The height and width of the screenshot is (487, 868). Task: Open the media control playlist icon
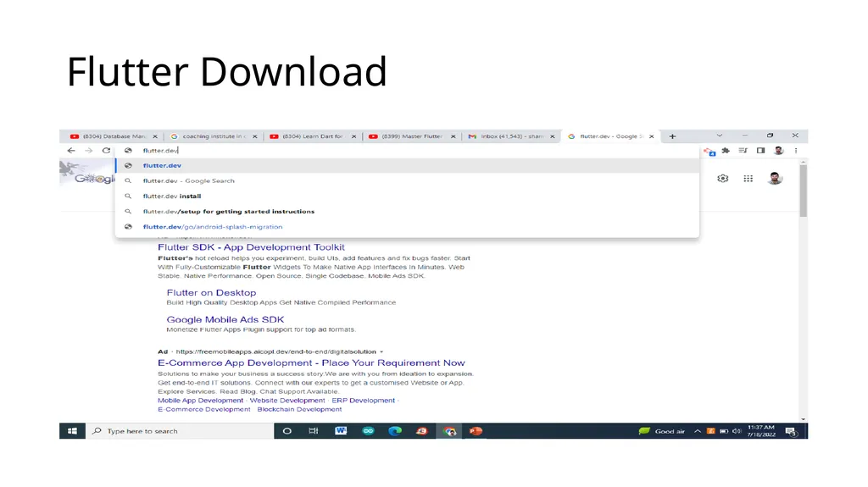tap(743, 151)
